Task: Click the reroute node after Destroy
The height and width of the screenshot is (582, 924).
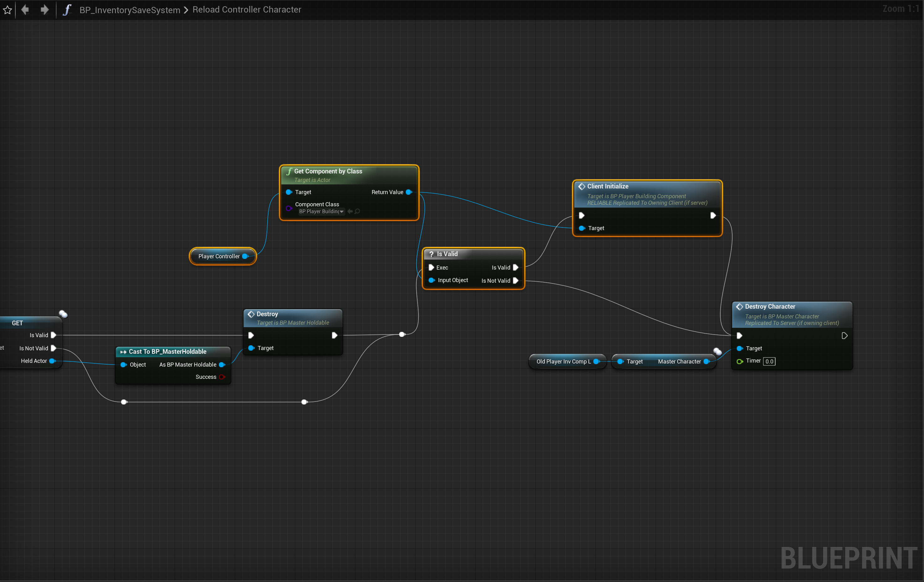Action: tap(402, 335)
